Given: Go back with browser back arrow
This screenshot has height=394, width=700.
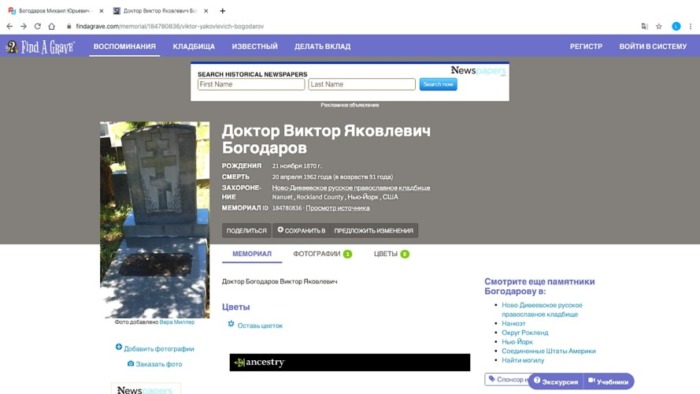Looking at the screenshot, I should (x=9, y=26).
